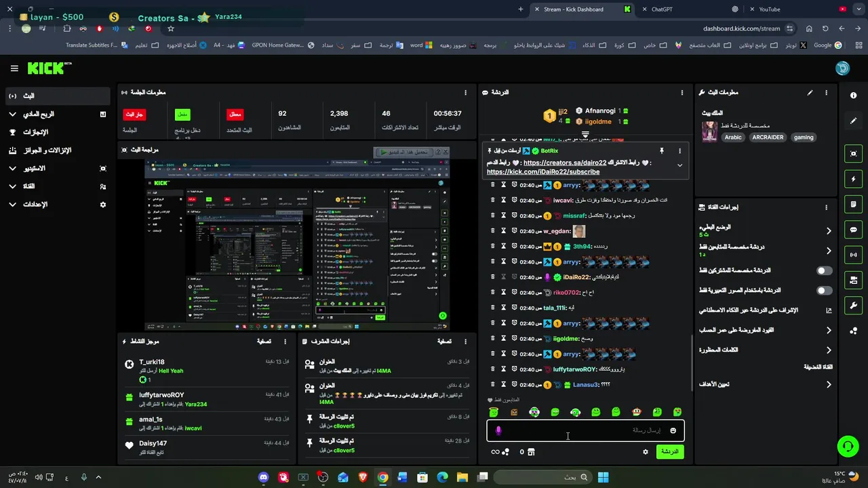The height and width of the screenshot is (488, 868).
Task: Click the pencil edit icon in right rail
Action: (x=853, y=121)
